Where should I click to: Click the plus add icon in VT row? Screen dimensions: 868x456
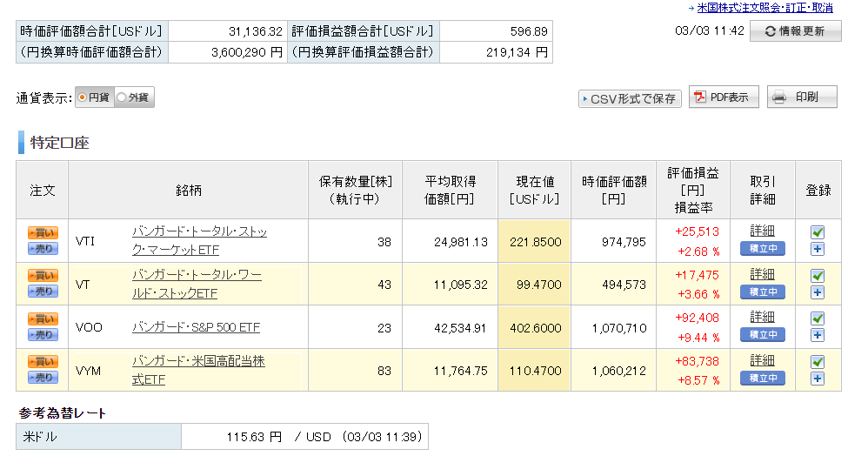(x=818, y=292)
